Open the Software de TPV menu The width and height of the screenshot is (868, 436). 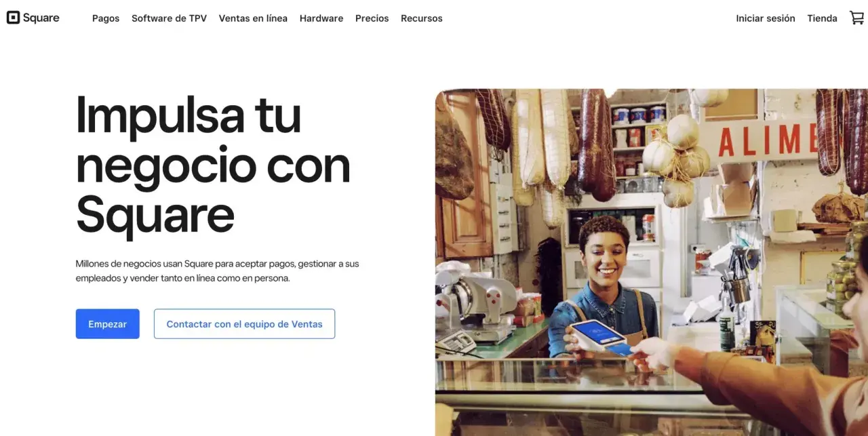coord(169,18)
